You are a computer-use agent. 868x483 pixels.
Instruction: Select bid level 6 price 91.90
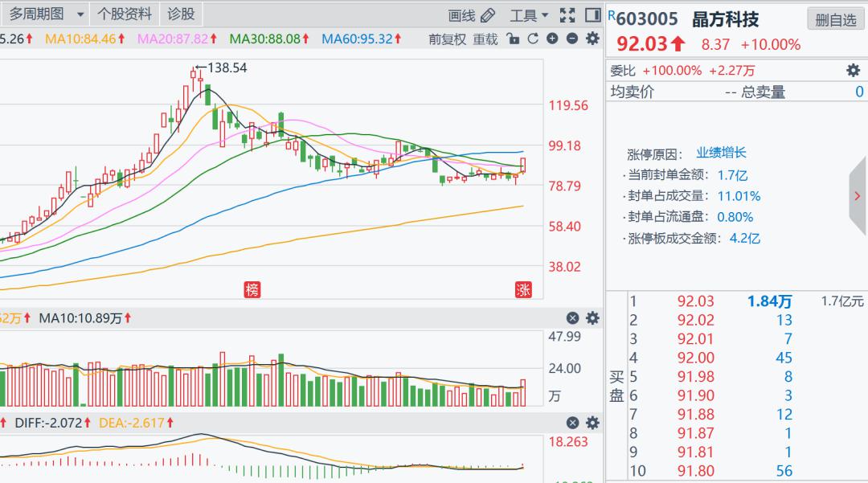696,395
